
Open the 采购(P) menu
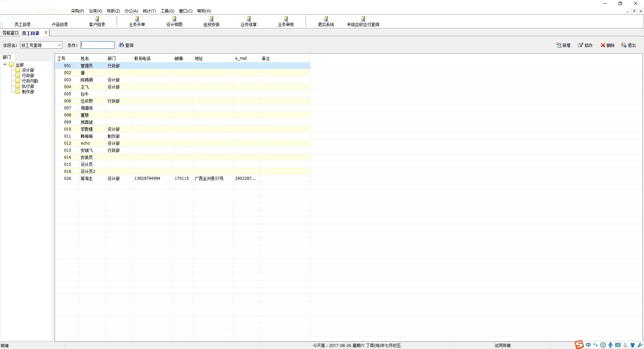[77, 11]
